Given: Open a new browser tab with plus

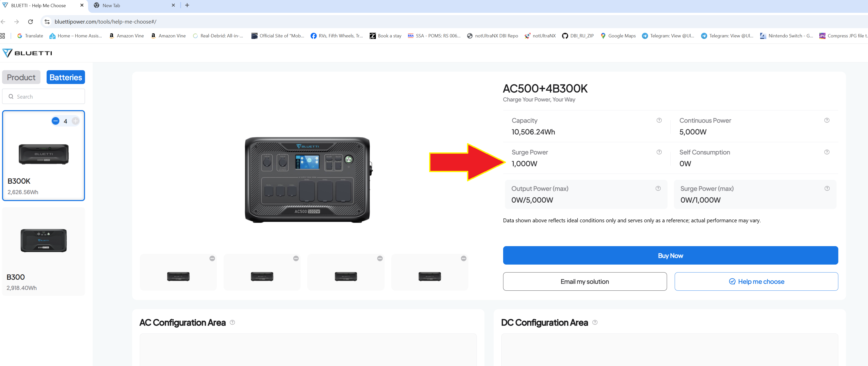Looking at the screenshot, I should click(187, 5).
